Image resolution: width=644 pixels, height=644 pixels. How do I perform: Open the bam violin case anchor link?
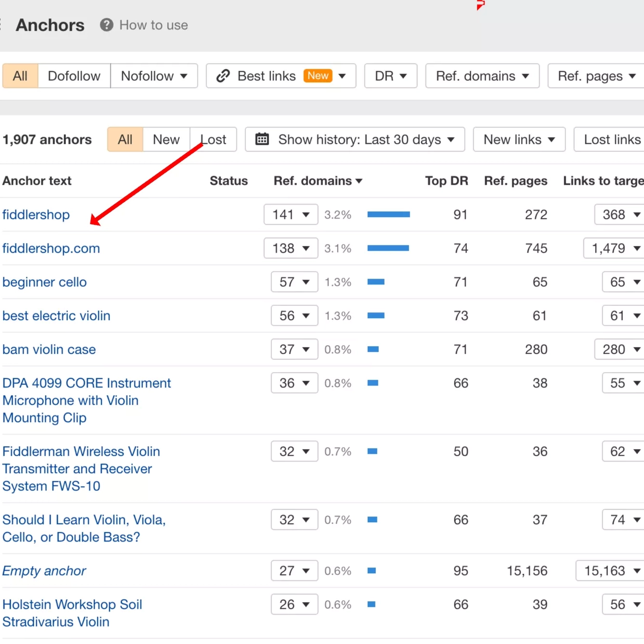point(49,349)
